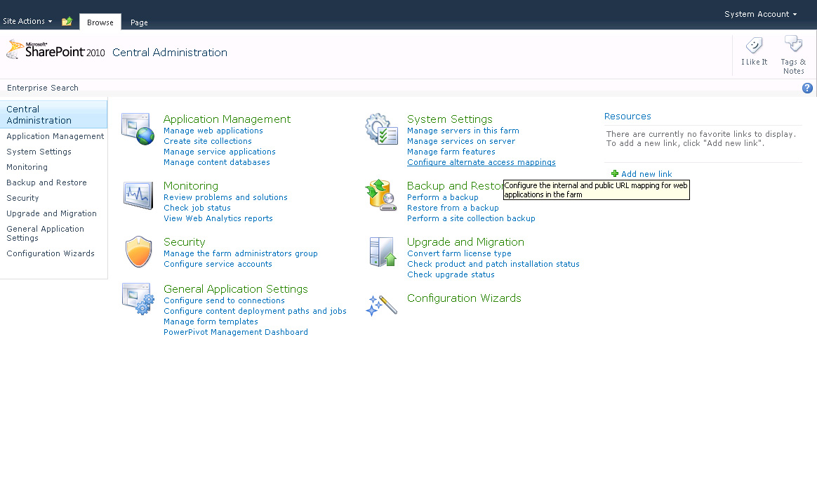Open Application Management in left sidebar
This screenshot has height=504, width=817.
pos(55,136)
